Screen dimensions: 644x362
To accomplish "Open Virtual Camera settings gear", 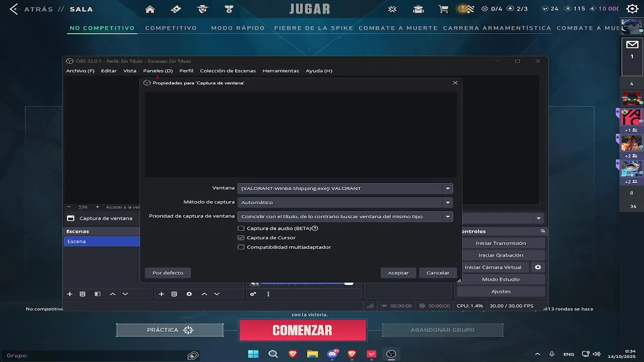I will (538, 267).
